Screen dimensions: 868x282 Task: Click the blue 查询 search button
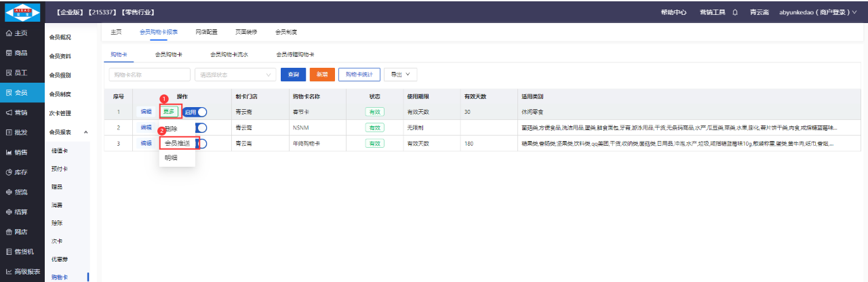293,75
